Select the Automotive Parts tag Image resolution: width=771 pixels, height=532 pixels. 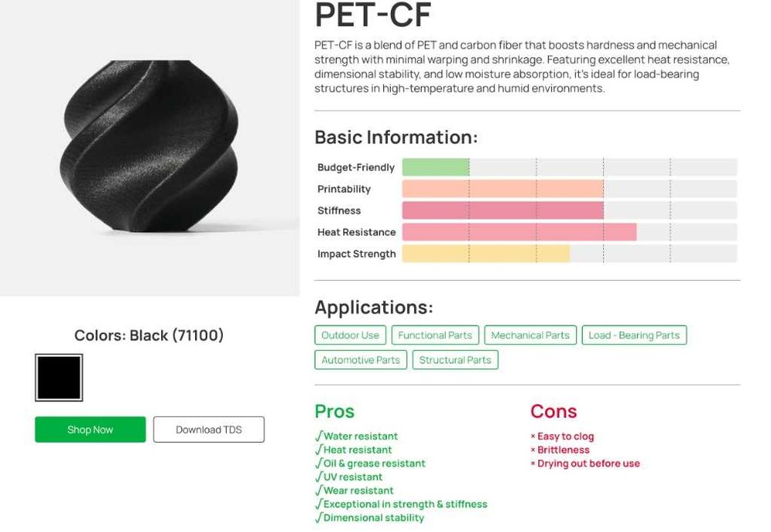point(360,360)
